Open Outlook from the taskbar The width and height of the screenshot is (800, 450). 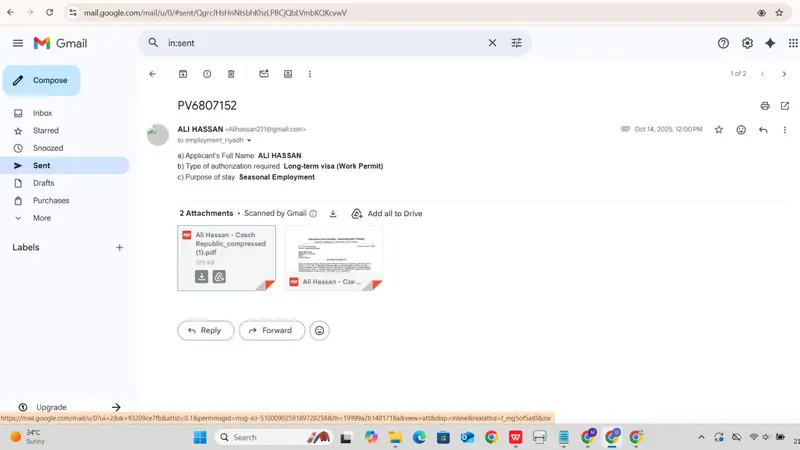pyautogui.click(x=467, y=437)
